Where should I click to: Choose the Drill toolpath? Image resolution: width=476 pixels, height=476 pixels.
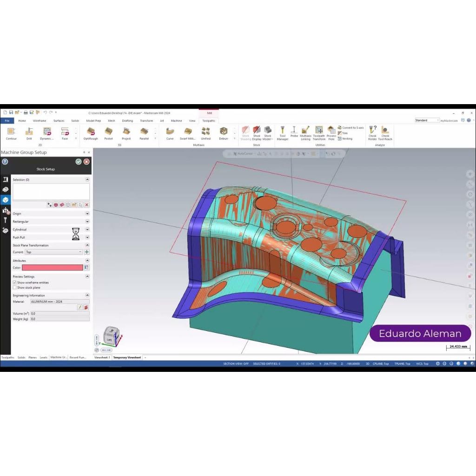29,133
